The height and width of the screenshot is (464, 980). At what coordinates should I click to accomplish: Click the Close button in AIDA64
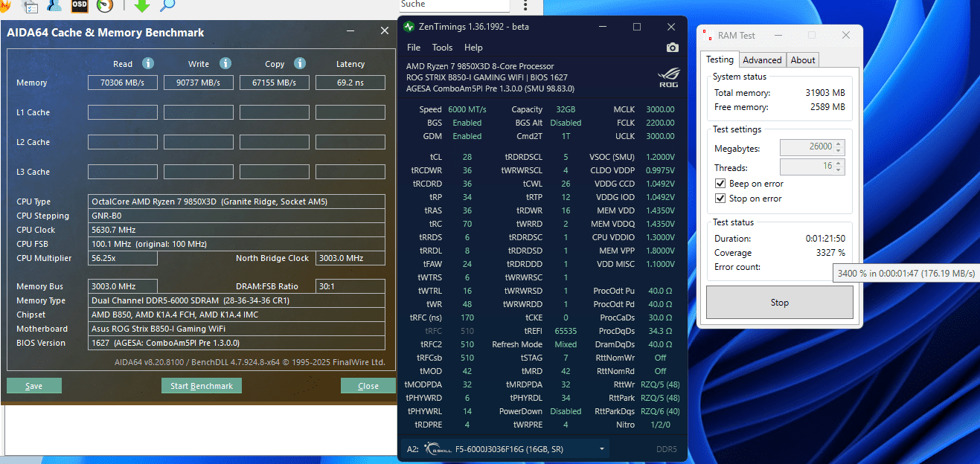tap(368, 386)
